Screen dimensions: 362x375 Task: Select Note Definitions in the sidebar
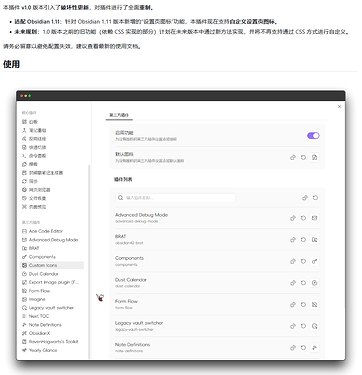[42, 325]
